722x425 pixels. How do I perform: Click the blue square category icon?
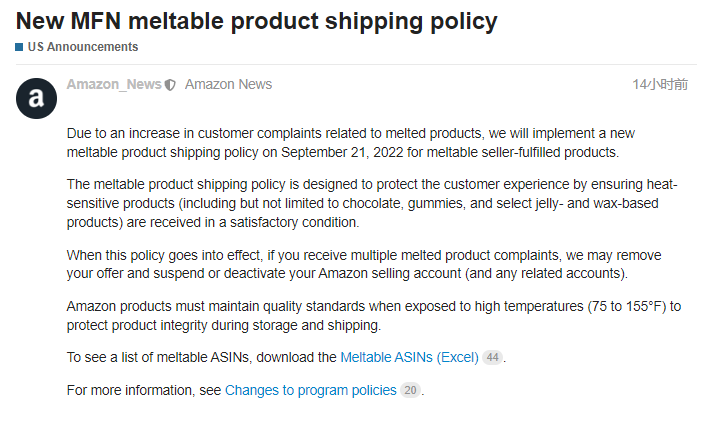[19, 47]
